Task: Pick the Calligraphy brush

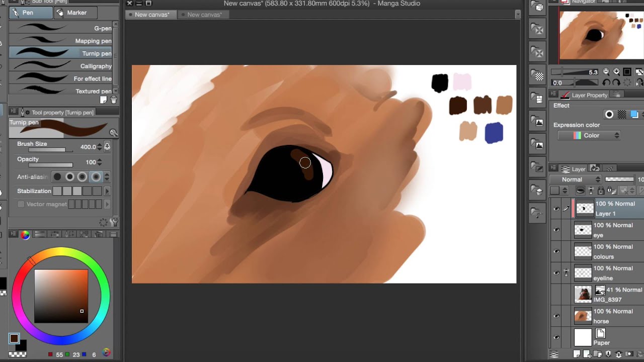Action: (60, 66)
